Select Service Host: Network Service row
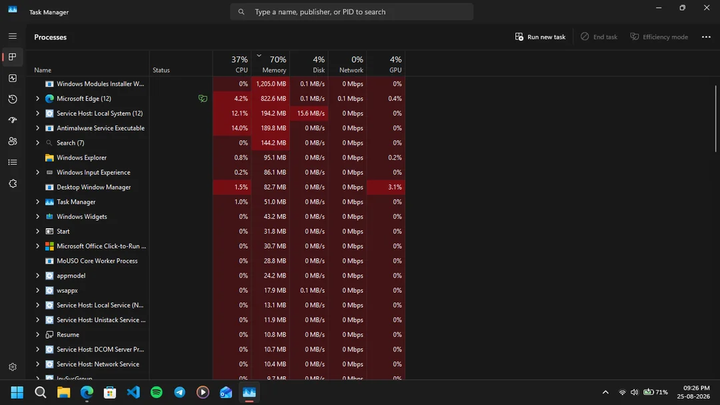The height and width of the screenshot is (405, 720). click(215, 364)
